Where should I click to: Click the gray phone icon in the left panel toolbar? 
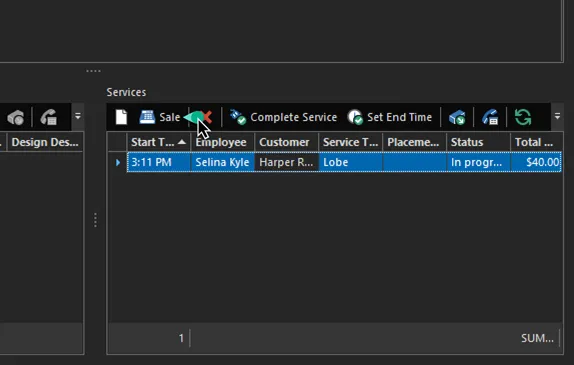pos(48,118)
